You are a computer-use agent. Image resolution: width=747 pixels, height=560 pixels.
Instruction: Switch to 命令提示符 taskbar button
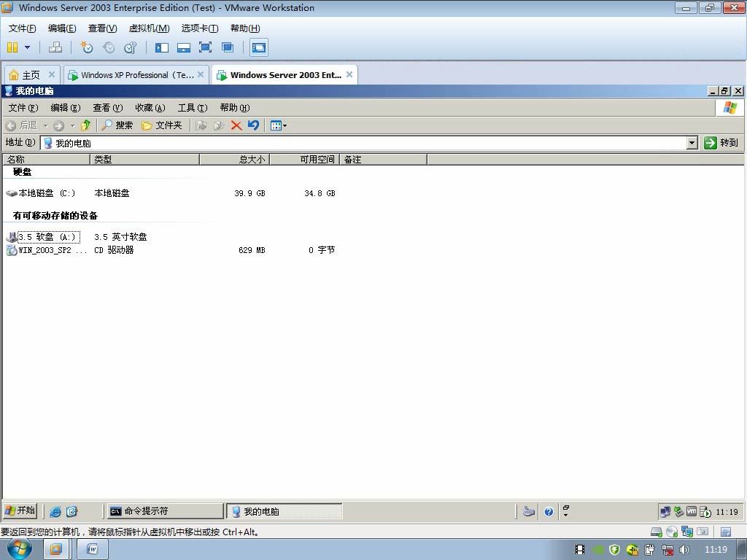click(164, 511)
